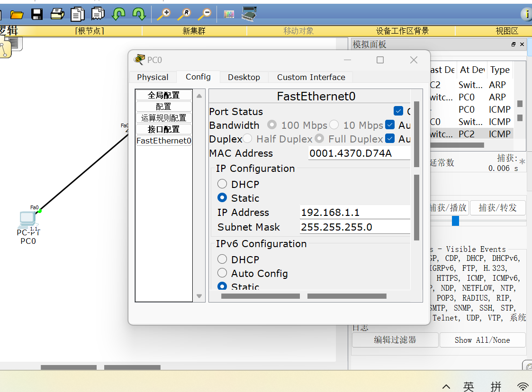Save the project with the floppy disk icon
532x392 pixels.
(37, 14)
